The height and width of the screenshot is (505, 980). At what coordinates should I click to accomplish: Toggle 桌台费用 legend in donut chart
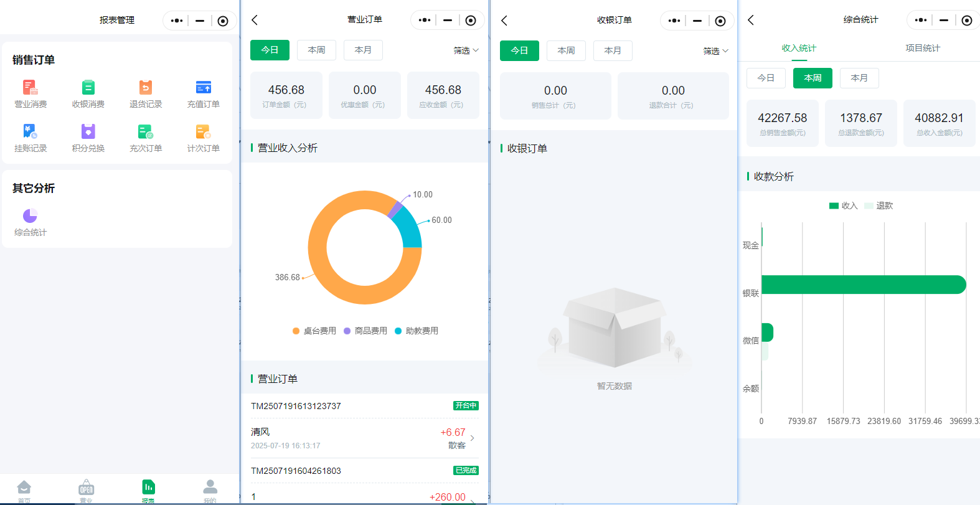[x=314, y=331]
